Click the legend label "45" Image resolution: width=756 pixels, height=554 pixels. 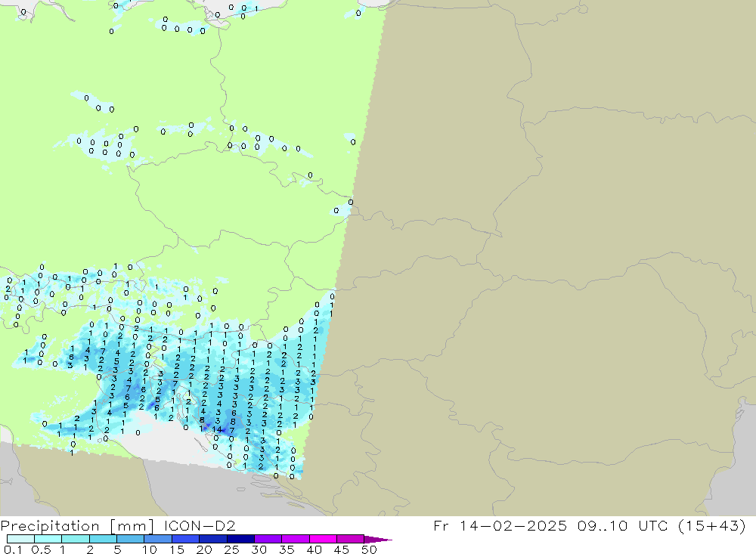(x=342, y=549)
